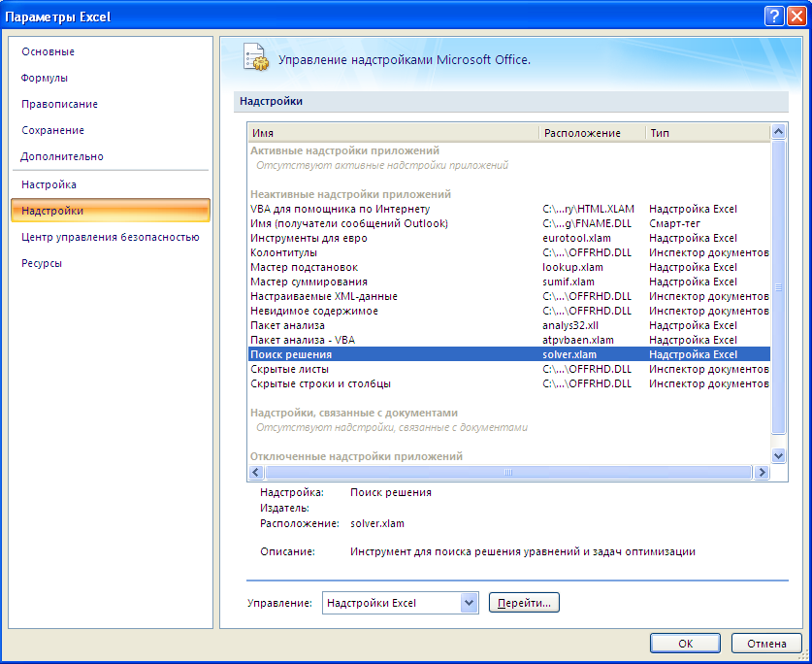Sort list by Имя column header

393,133
